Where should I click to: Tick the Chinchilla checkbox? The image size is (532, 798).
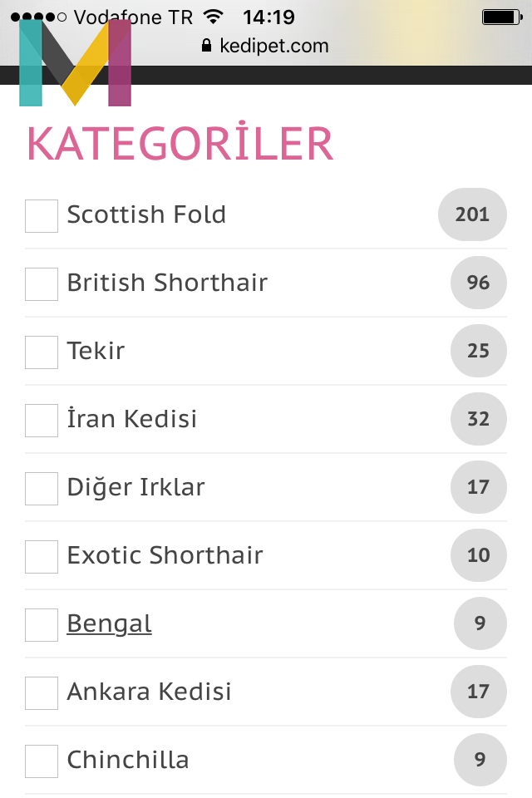click(x=42, y=761)
